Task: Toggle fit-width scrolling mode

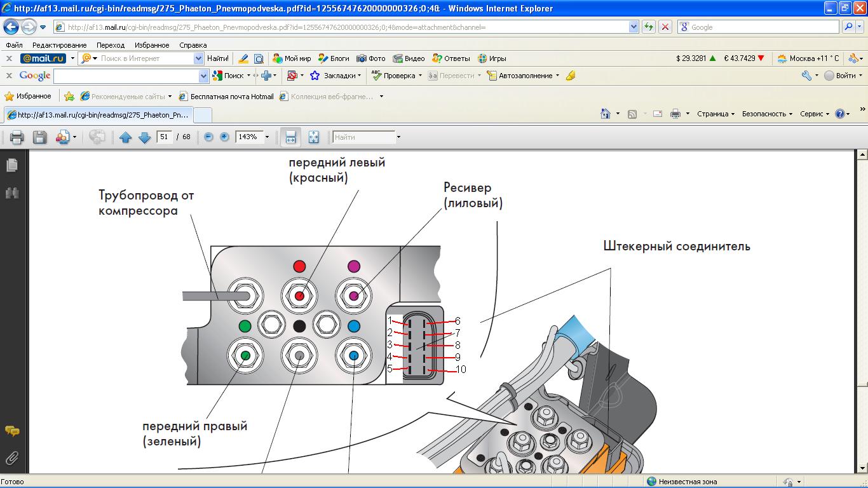Action: pyautogui.click(x=290, y=137)
